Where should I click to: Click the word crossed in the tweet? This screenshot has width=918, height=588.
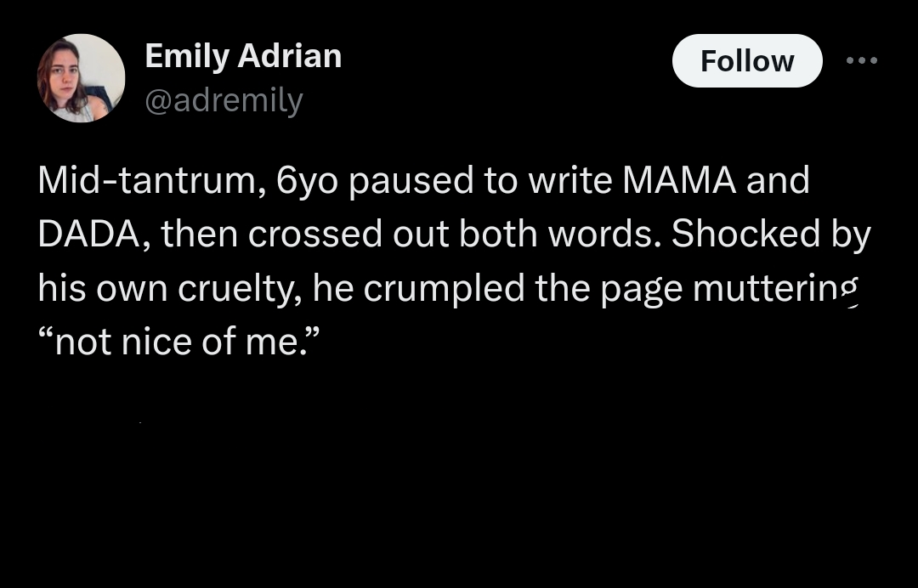pyautogui.click(x=314, y=235)
